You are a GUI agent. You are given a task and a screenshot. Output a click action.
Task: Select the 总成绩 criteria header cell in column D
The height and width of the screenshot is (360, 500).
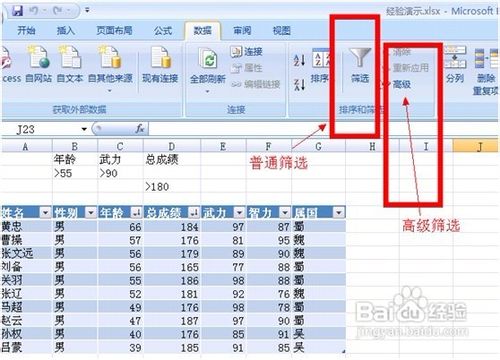(x=172, y=160)
